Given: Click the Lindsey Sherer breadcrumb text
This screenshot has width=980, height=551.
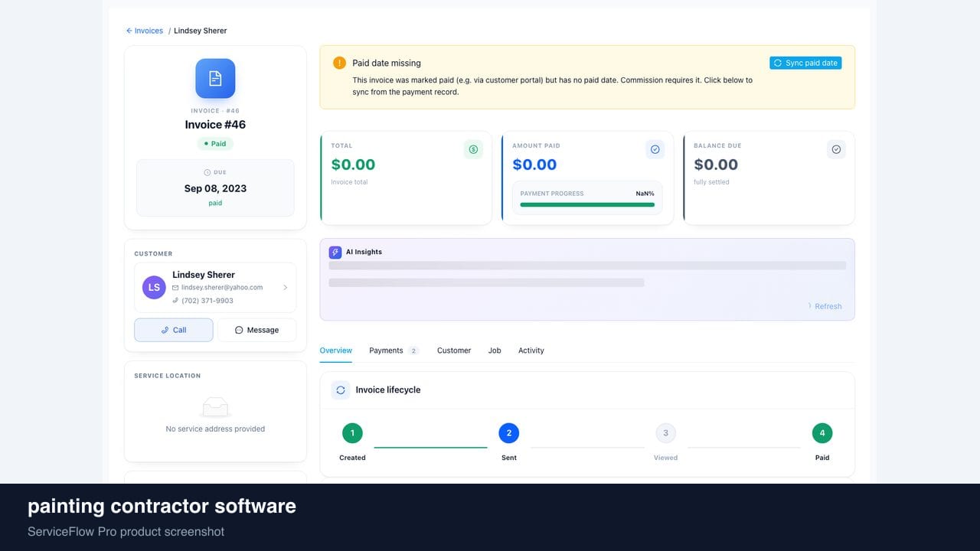Looking at the screenshot, I should pos(201,31).
